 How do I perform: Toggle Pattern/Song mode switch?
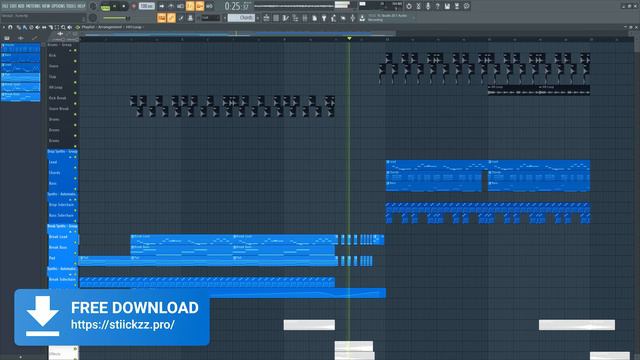(105, 7)
